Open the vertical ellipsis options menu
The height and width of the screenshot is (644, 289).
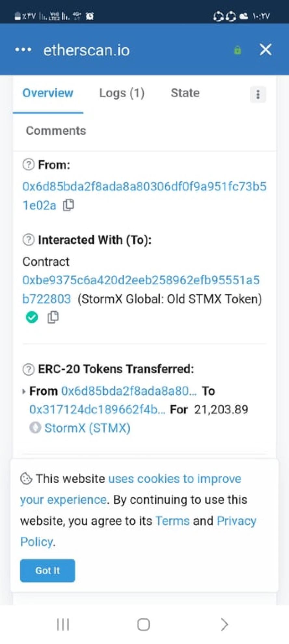(x=258, y=94)
